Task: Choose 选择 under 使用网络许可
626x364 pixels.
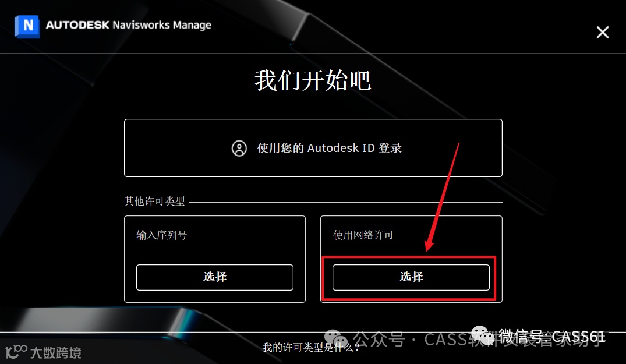Action: pos(411,277)
